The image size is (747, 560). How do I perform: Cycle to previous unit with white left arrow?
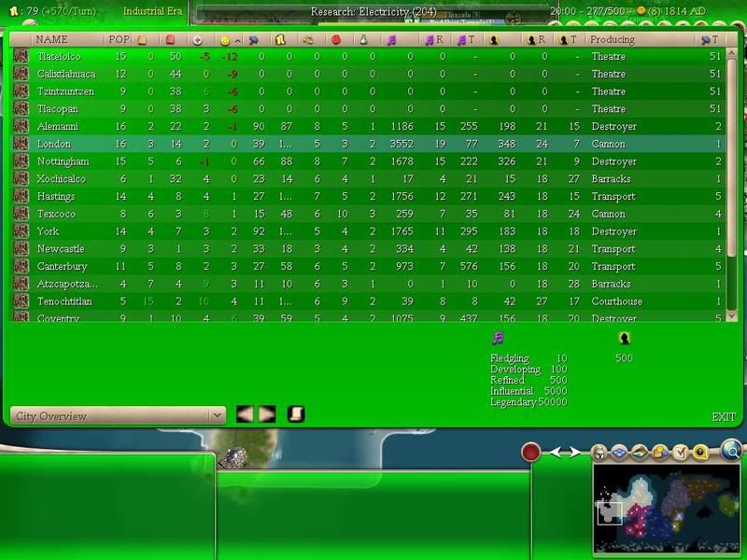tap(556, 452)
